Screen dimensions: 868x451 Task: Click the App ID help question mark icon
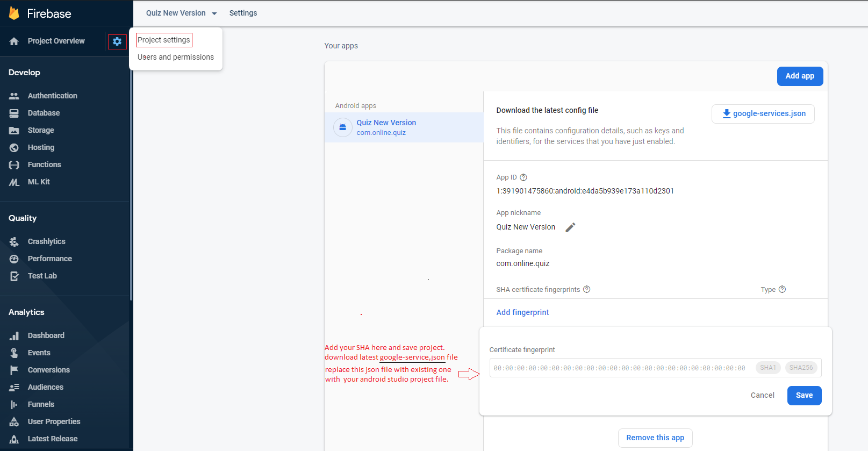click(x=523, y=177)
